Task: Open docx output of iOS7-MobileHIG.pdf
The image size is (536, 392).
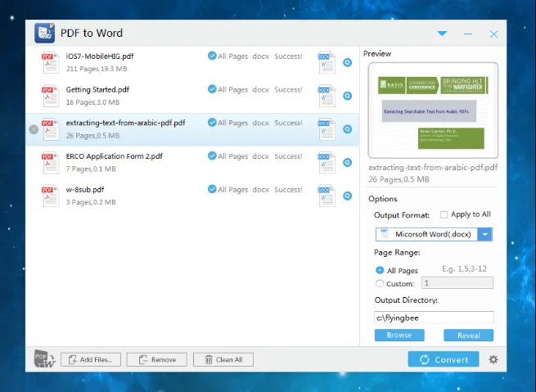Action: click(x=327, y=62)
